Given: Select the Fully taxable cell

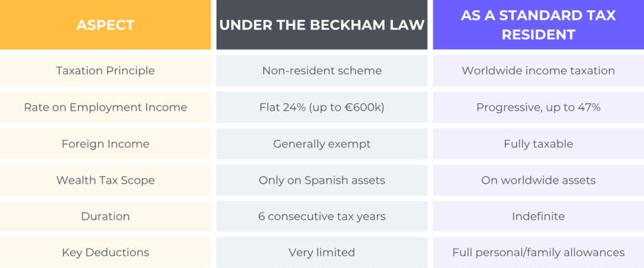Looking at the screenshot, I should [x=538, y=143].
